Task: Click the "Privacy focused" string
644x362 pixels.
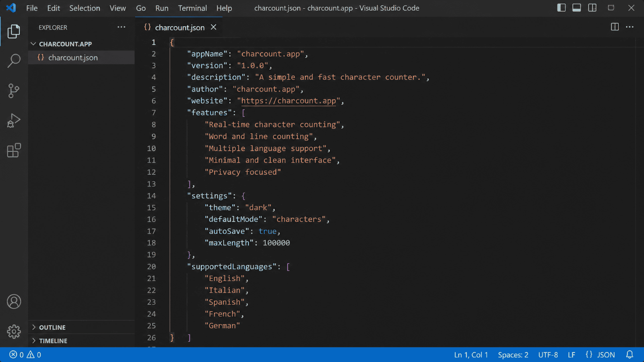Action: point(243,172)
